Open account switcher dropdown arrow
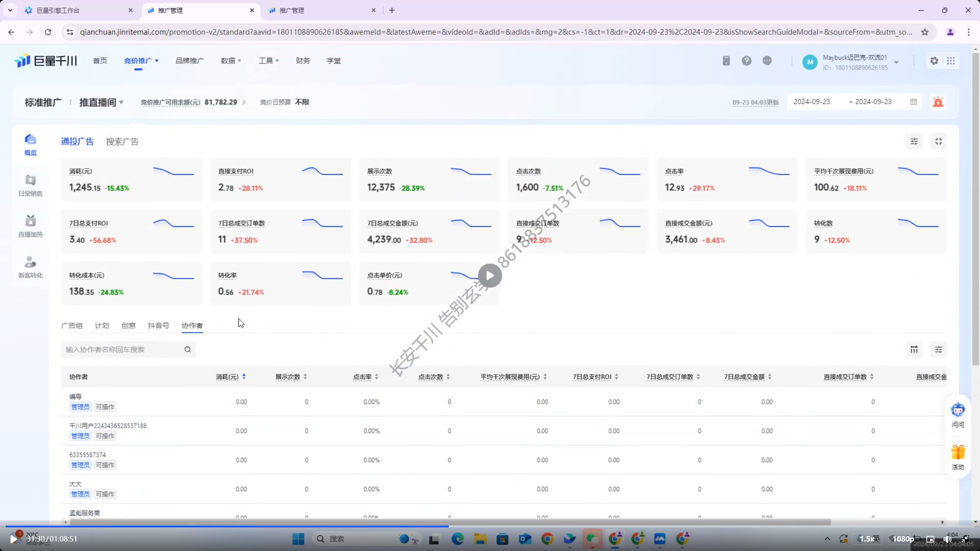Viewport: 980px width, 551px height. point(896,62)
